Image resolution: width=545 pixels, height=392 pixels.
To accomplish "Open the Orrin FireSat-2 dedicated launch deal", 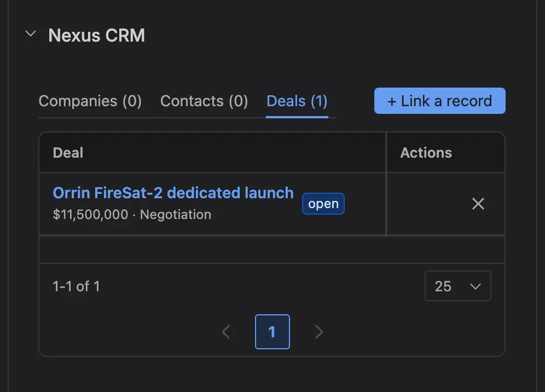I will coord(173,193).
